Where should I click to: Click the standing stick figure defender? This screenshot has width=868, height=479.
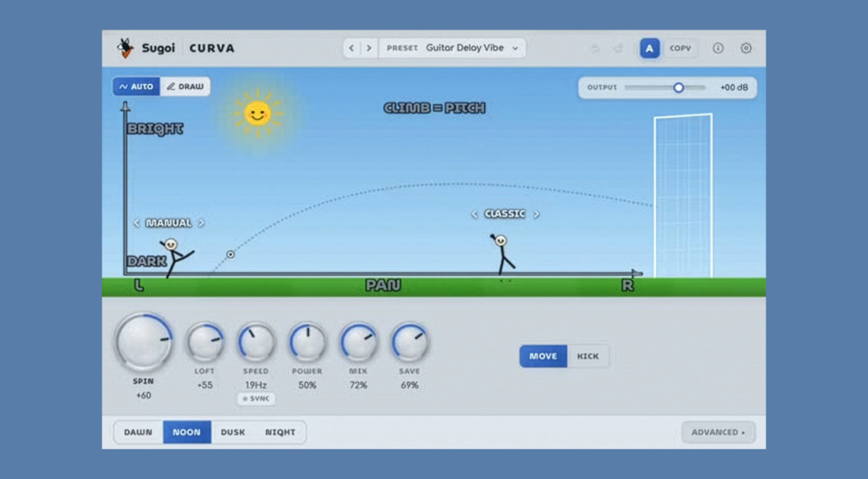click(x=502, y=254)
